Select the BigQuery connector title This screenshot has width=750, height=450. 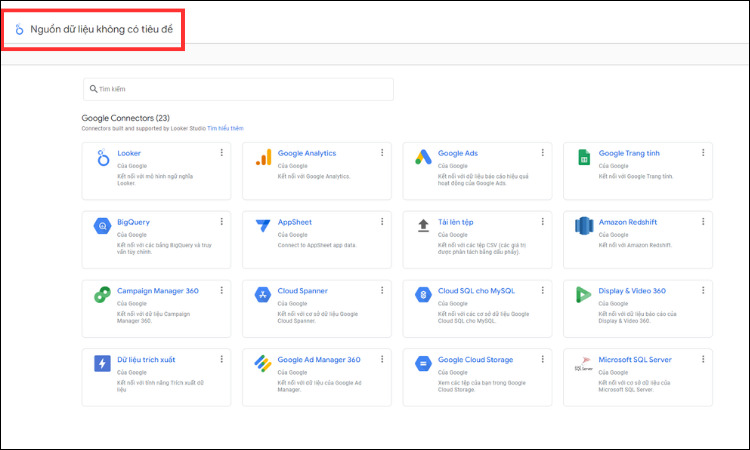coord(133,222)
